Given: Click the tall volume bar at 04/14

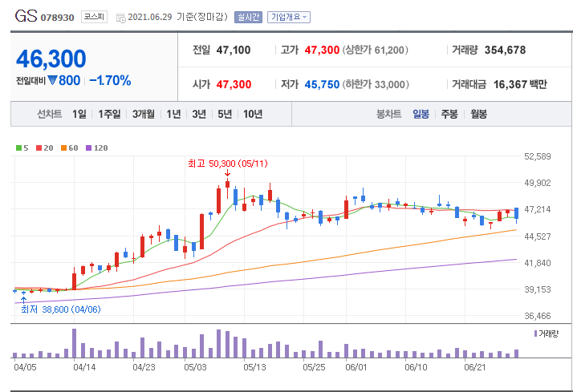Looking at the screenshot, I should (74, 343).
